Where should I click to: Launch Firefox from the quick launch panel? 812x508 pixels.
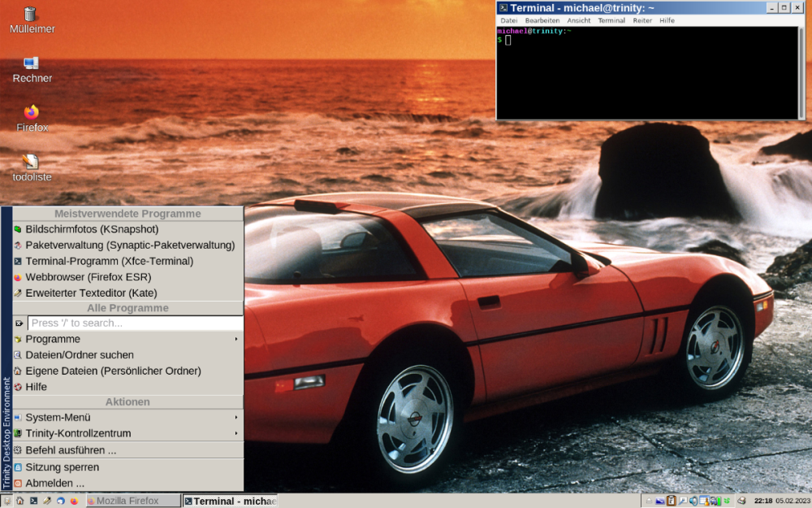pyautogui.click(x=74, y=501)
